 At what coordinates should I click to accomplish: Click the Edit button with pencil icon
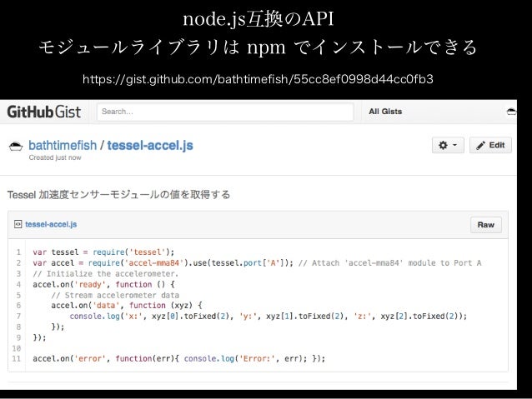click(490, 145)
